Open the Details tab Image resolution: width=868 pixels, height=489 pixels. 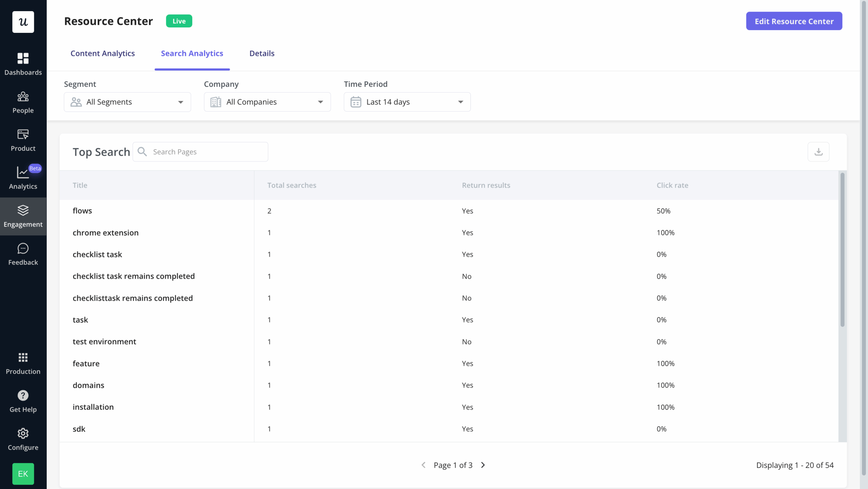coord(262,53)
